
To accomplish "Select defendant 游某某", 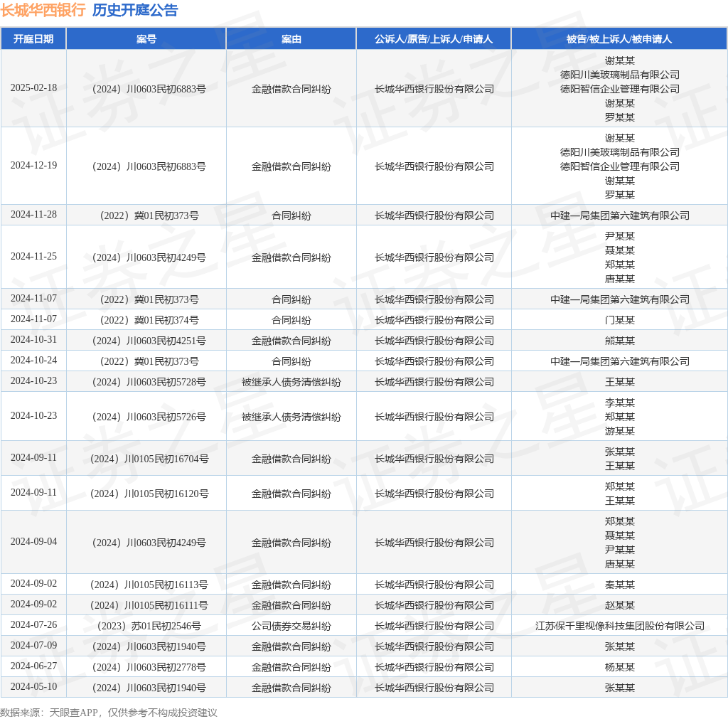I will click(619, 431).
